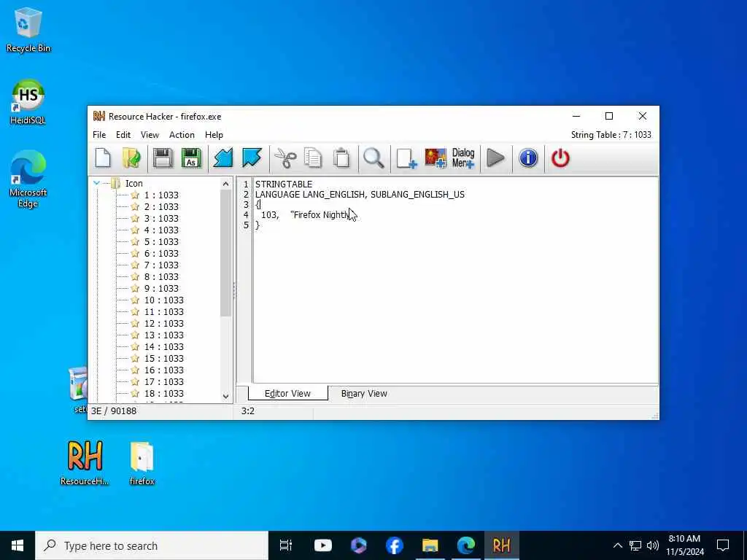Select tree item 7 : 1033
The image size is (747, 560).
pyautogui.click(x=161, y=265)
